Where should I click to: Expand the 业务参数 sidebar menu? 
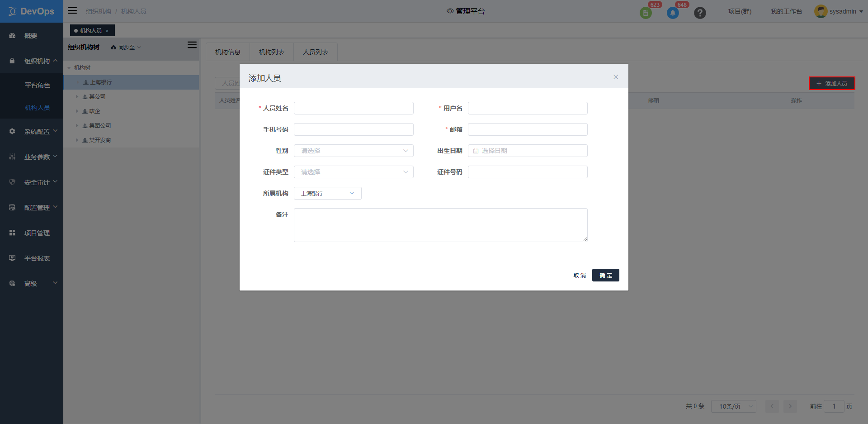[x=55, y=156]
